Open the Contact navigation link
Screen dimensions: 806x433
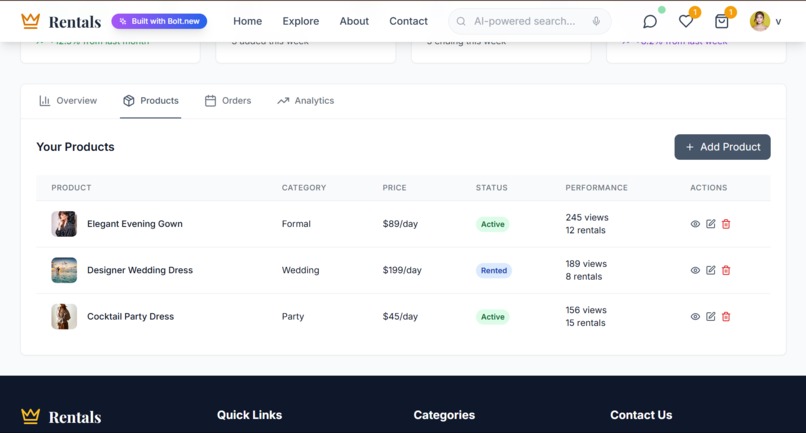coord(408,21)
